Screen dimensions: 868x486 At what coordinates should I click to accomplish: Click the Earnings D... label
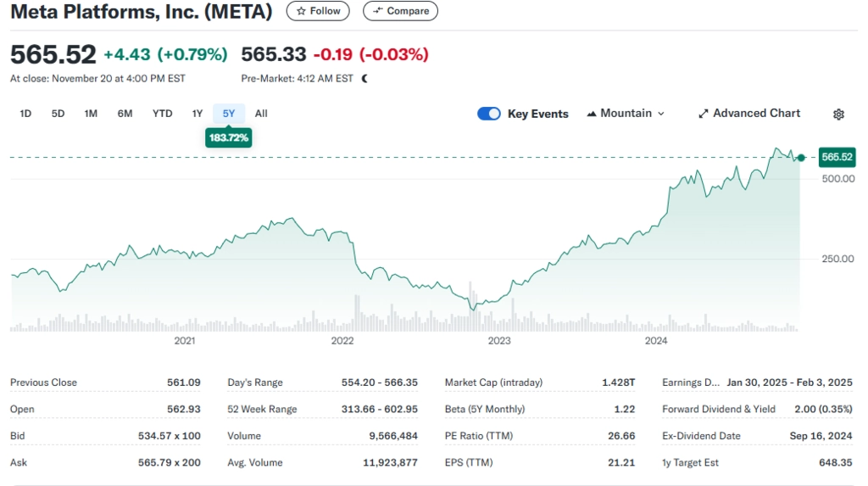(691, 383)
